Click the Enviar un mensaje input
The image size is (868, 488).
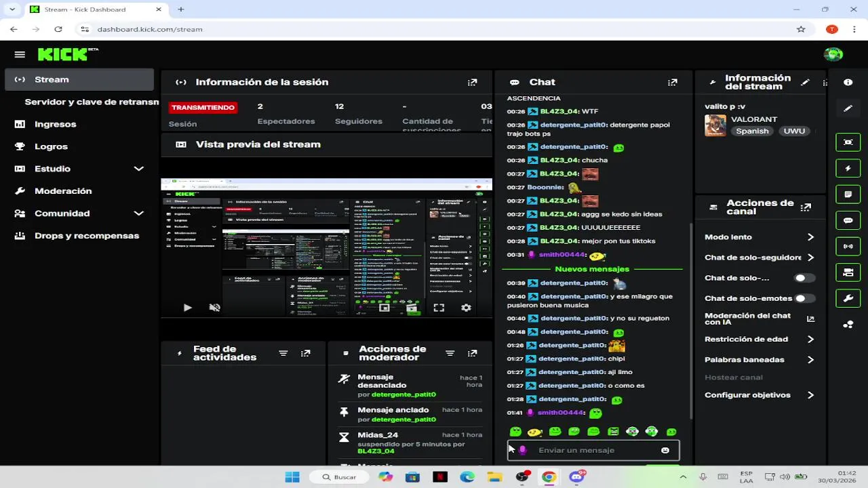593,450
